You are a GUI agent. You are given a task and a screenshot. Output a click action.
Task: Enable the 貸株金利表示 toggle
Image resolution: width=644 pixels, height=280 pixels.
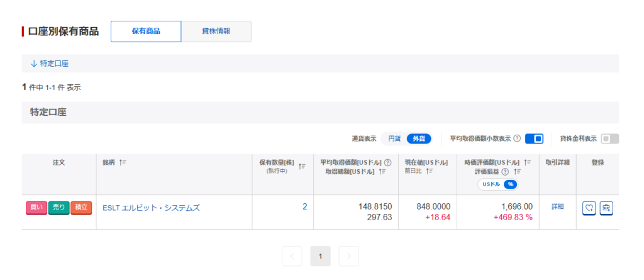(x=609, y=138)
